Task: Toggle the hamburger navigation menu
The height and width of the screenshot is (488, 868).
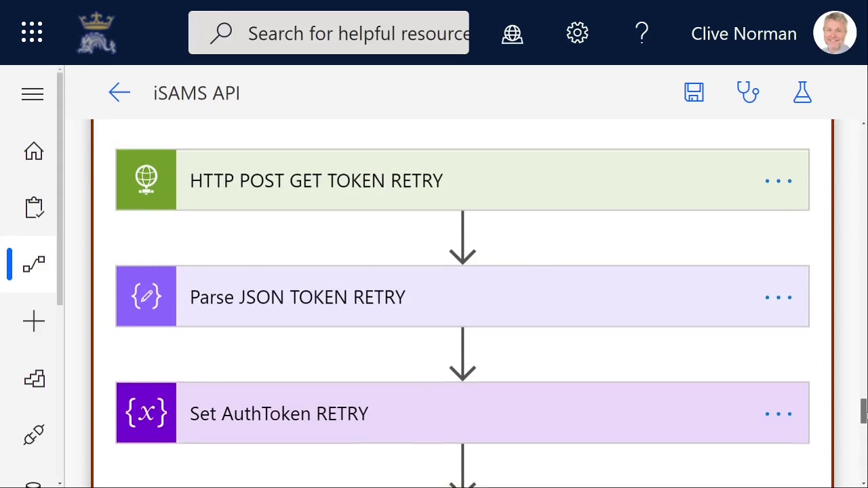Action: tap(33, 94)
